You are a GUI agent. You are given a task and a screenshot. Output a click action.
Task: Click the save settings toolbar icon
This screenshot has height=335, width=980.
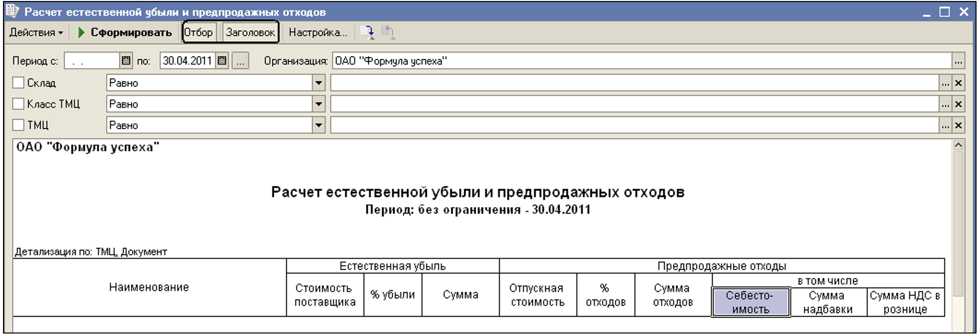(x=367, y=33)
